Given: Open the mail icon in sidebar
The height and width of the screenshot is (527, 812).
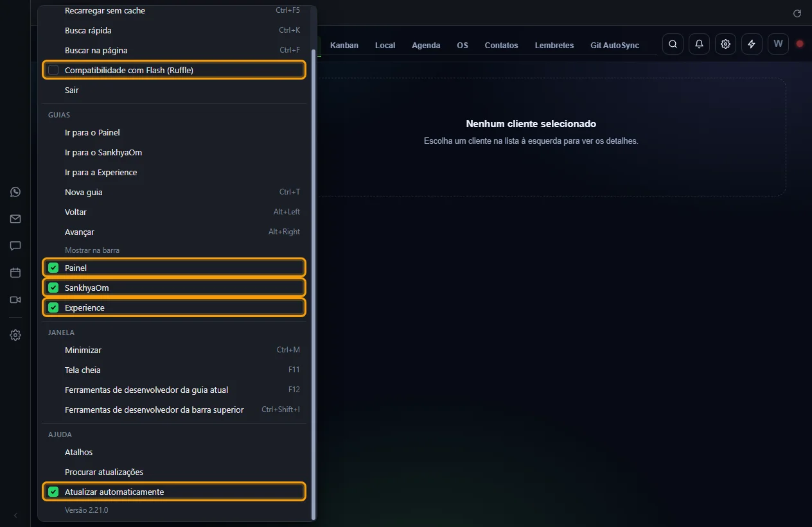Looking at the screenshot, I should pos(15,219).
